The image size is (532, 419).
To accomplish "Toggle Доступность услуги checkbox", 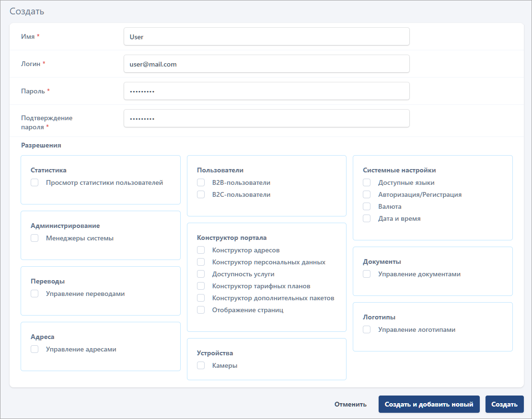I will (x=201, y=274).
